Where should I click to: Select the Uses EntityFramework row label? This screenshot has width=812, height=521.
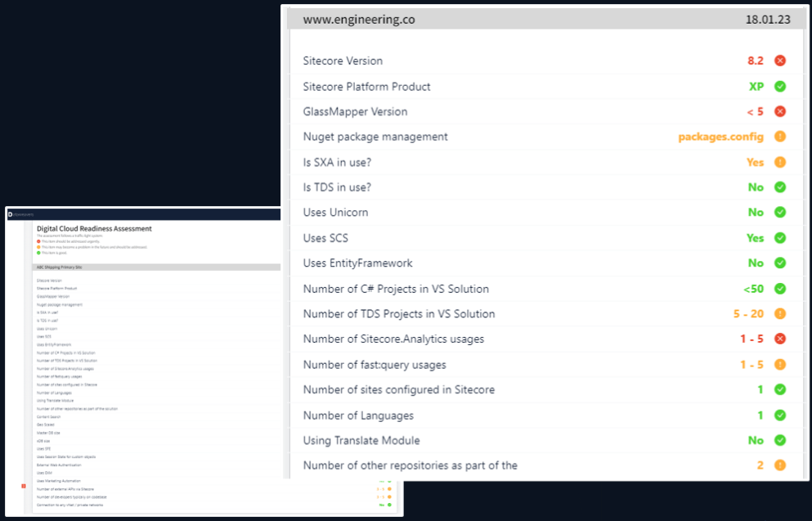coord(357,263)
